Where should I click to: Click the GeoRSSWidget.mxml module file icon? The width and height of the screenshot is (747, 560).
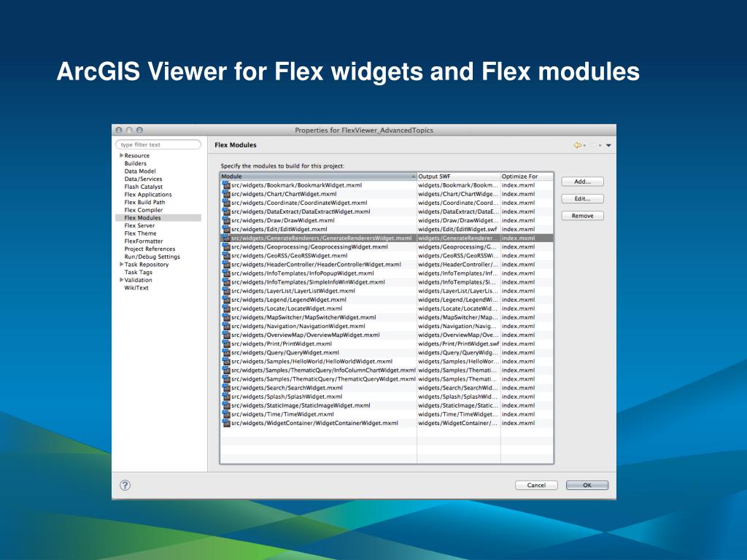pos(226,256)
